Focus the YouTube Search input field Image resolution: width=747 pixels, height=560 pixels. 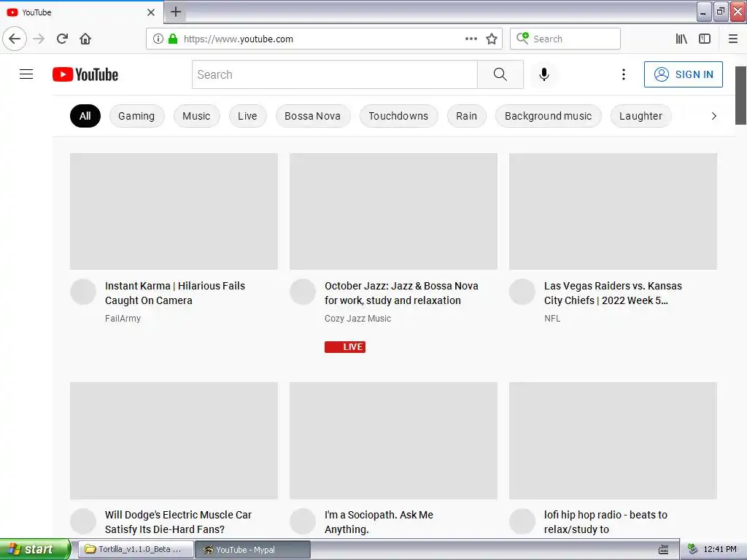[334, 74]
